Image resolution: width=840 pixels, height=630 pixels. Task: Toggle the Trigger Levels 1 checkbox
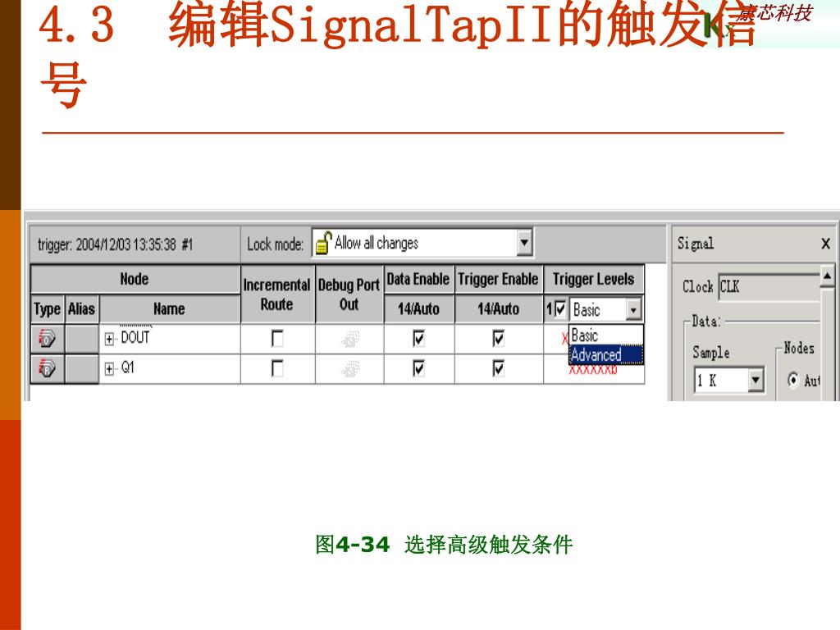point(559,309)
